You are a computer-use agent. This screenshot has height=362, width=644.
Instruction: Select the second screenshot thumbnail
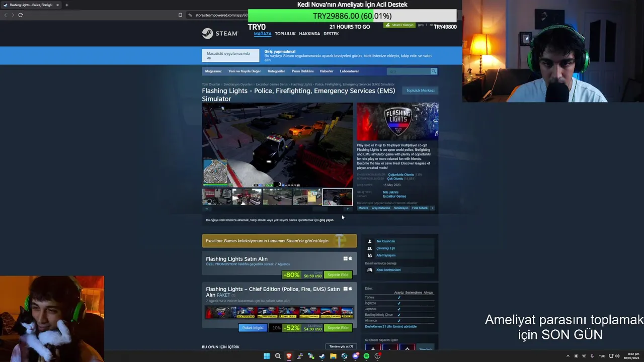[247, 197]
